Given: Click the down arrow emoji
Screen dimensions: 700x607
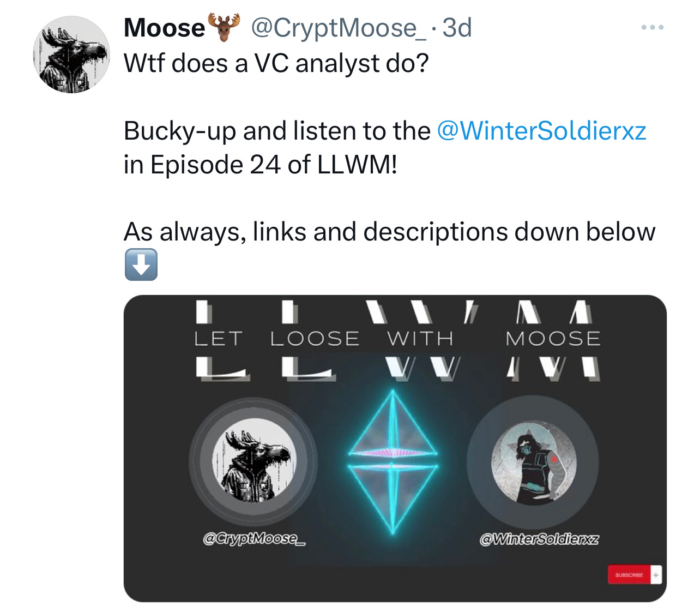Looking at the screenshot, I should pos(141,265).
